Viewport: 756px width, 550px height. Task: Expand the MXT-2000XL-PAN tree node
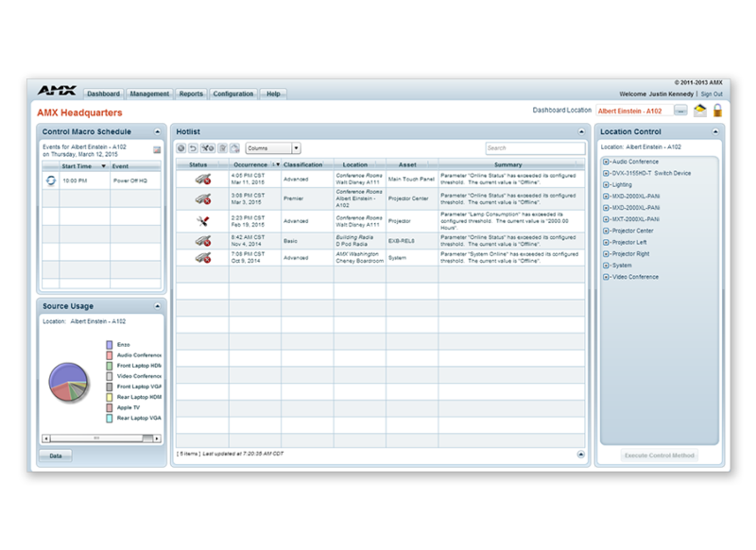click(x=606, y=219)
